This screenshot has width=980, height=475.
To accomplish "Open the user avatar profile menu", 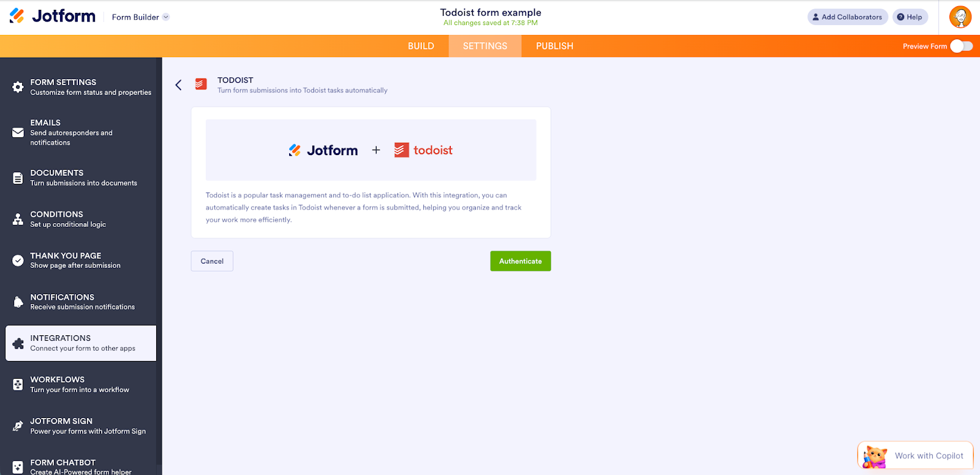I will 960,17.
